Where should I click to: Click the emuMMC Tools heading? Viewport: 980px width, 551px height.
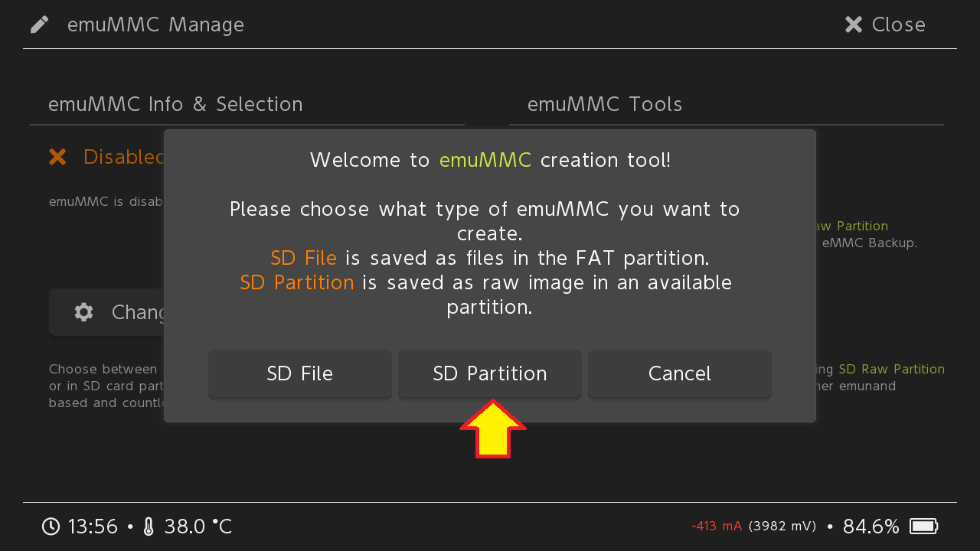[x=605, y=104]
